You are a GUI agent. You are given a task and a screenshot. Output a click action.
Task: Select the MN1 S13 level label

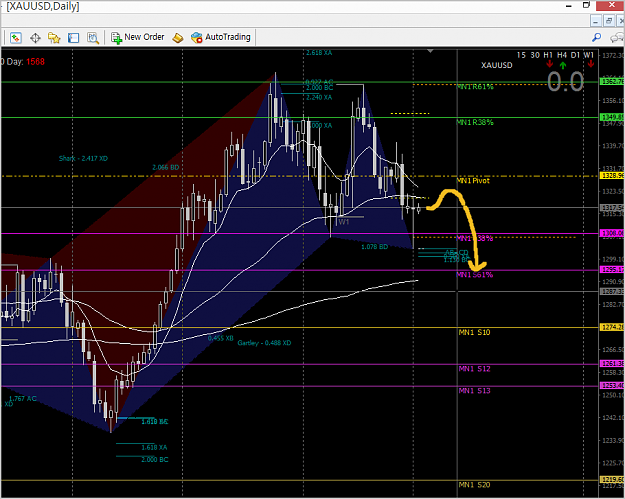[x=474, y=391]
